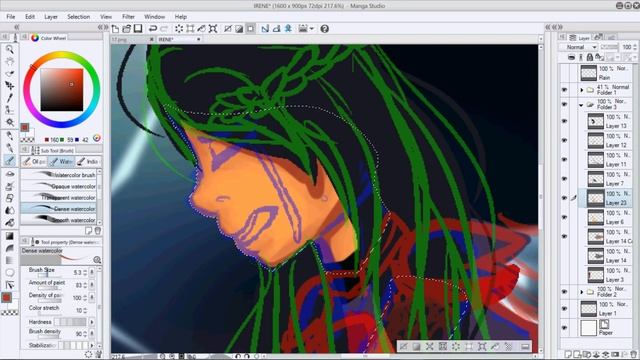
Task: Click the foreground color swatch below toolbox
Action: click(6, 298)
